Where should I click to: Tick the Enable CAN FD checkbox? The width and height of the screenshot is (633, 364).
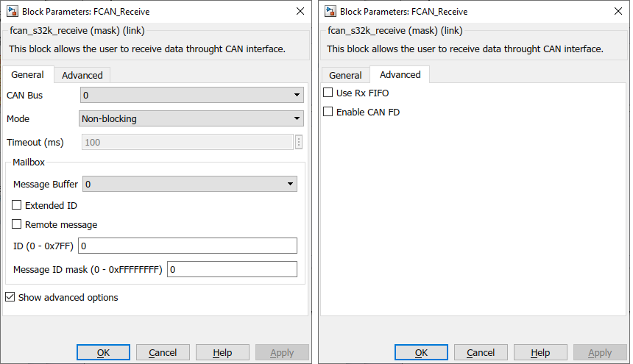(x=328, y=113)
